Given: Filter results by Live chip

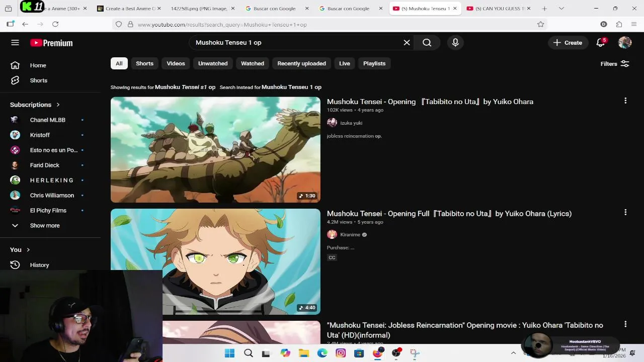Looking at the screenshot, I should coord(345,63).
